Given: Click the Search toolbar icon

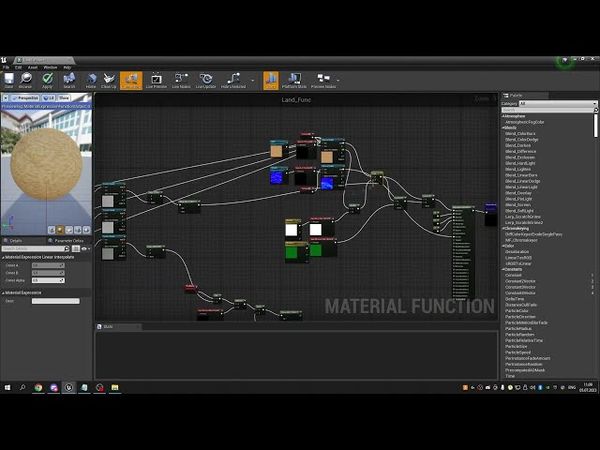Looking at the screenshot, I should coord(69,81).
